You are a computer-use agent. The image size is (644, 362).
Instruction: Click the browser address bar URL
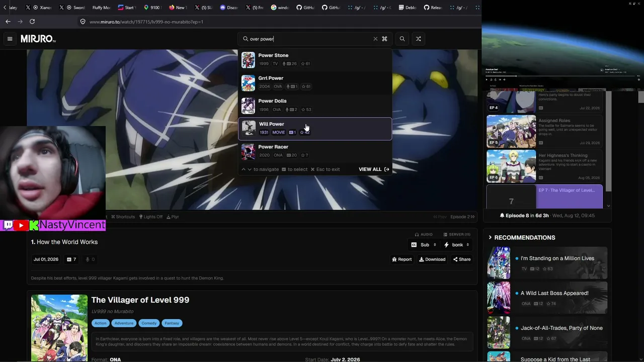pos(146,22)
